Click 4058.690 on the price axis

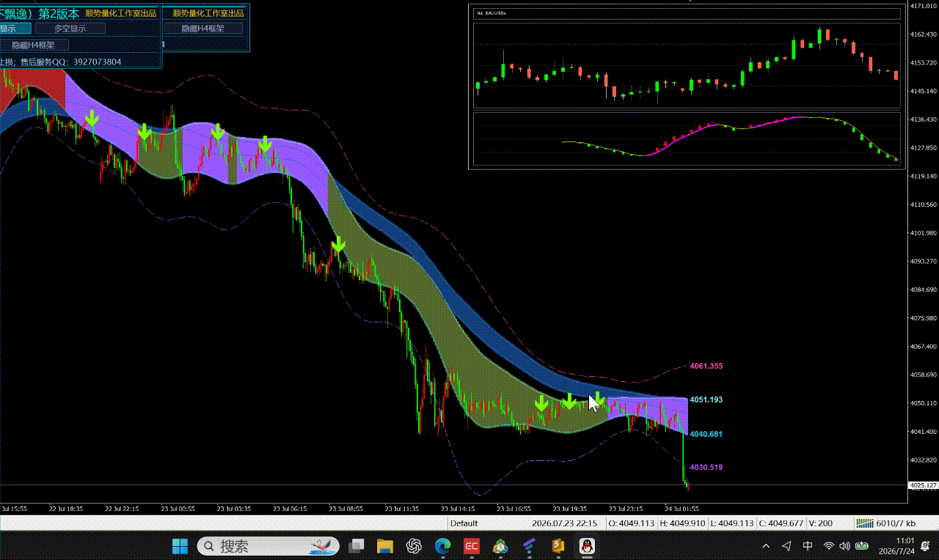923,375
